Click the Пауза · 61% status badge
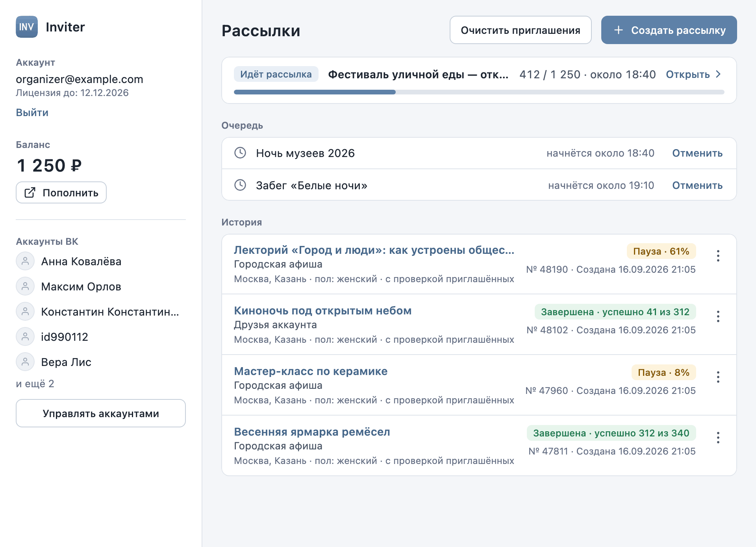Image resolution: width=756 pixels, height=547 pixels. (x=661, y=251)
